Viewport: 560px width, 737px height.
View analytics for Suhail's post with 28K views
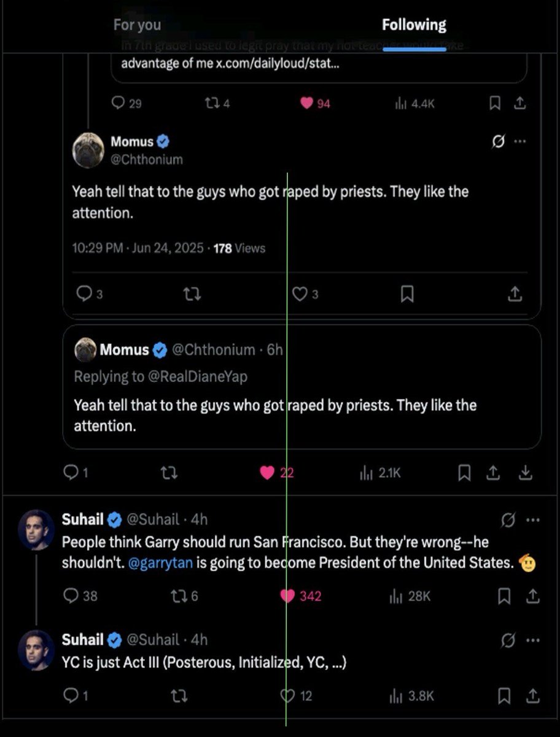(x=397, y=596)
